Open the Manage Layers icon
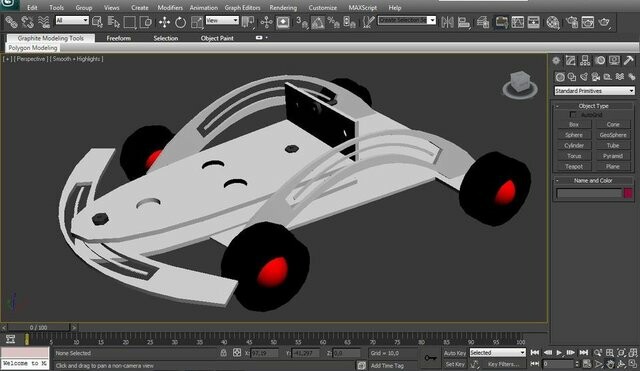The height and width of the screenshot is (371, 640). pos(483,22)
